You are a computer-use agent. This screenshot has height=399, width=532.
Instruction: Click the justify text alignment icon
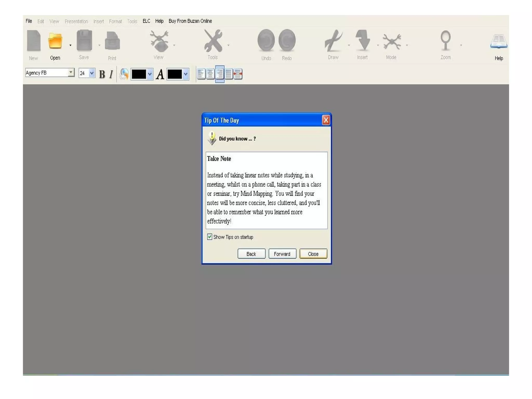pos(229,74)
